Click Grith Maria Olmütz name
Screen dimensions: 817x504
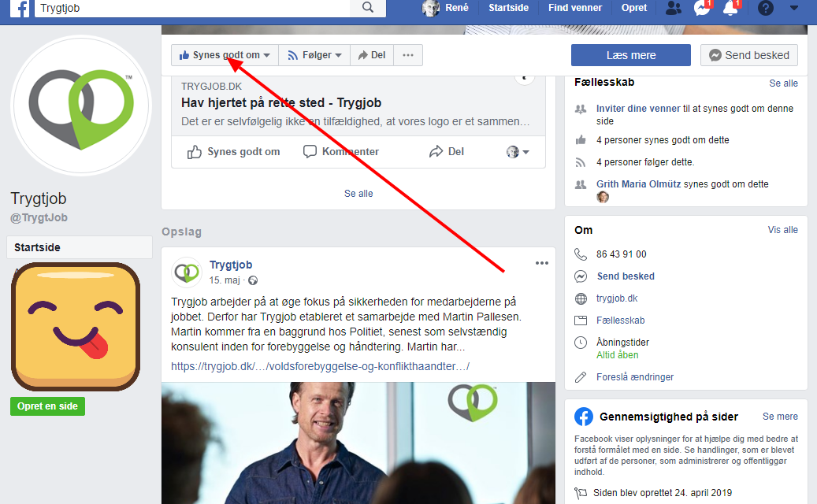coord(639,183)
